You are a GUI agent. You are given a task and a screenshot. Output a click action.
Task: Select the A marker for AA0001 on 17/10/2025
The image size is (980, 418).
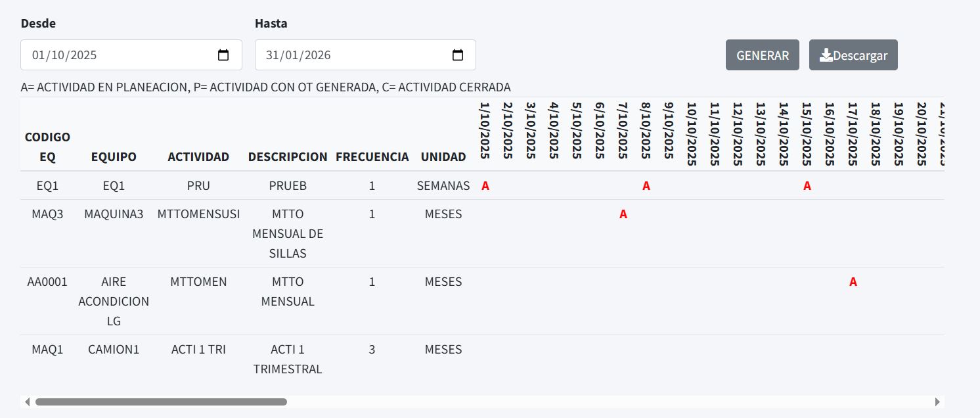coord(853,282)
